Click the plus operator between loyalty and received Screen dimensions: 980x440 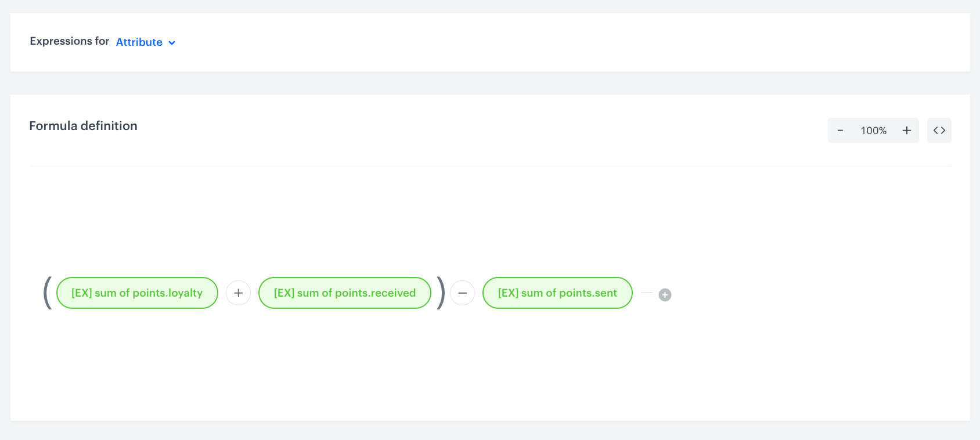pyautogui.click(x=238, y=293)
